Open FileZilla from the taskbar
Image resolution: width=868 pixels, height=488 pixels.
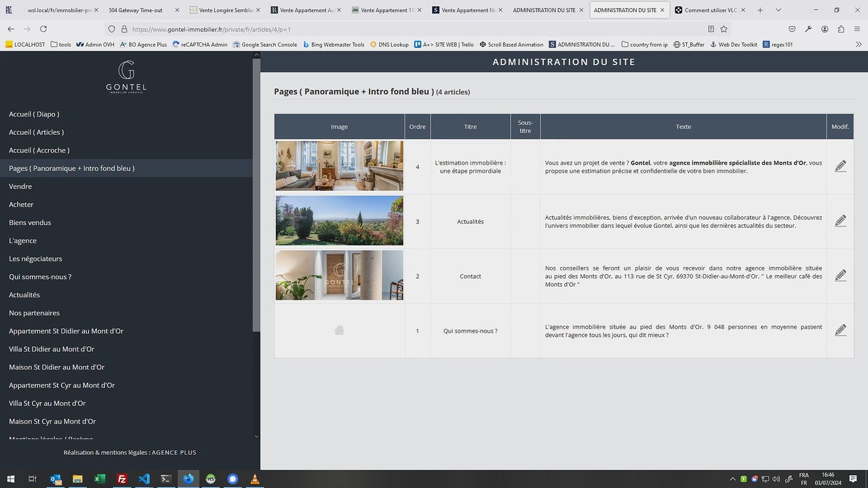click(122, 479)
